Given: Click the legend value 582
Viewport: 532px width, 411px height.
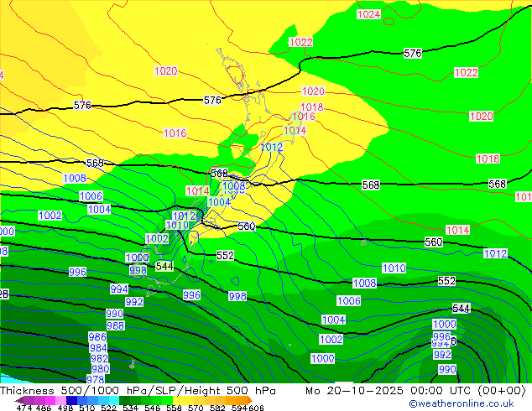Looking at the screenshot, I should coord(217,408).
